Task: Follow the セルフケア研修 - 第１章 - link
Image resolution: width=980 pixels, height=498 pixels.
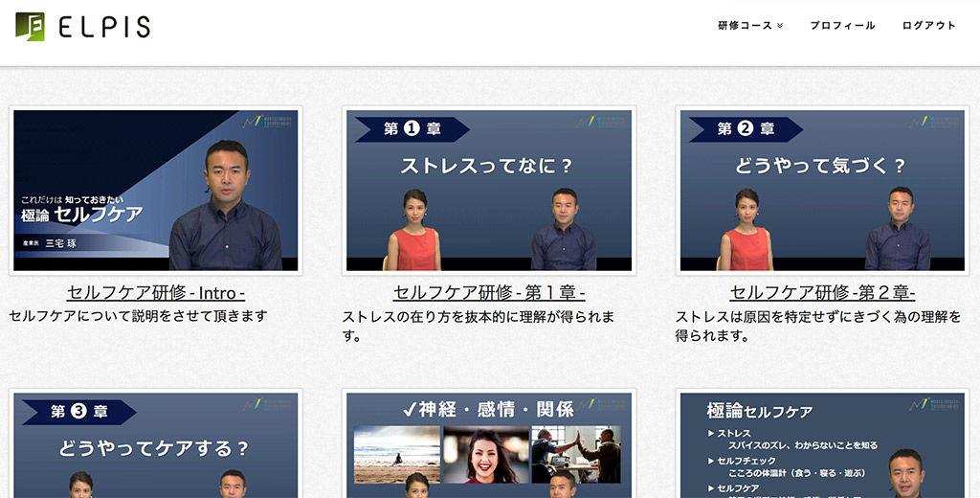Action: 489,293
